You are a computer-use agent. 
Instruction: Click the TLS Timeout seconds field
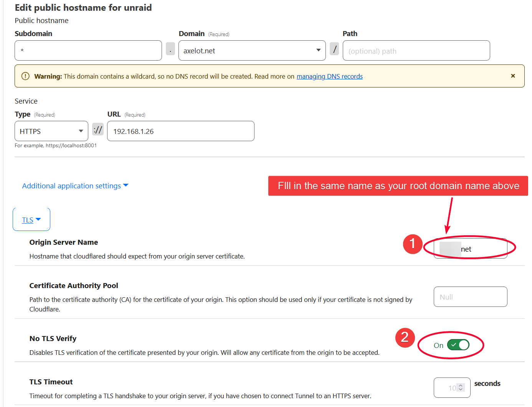[452, 388]
